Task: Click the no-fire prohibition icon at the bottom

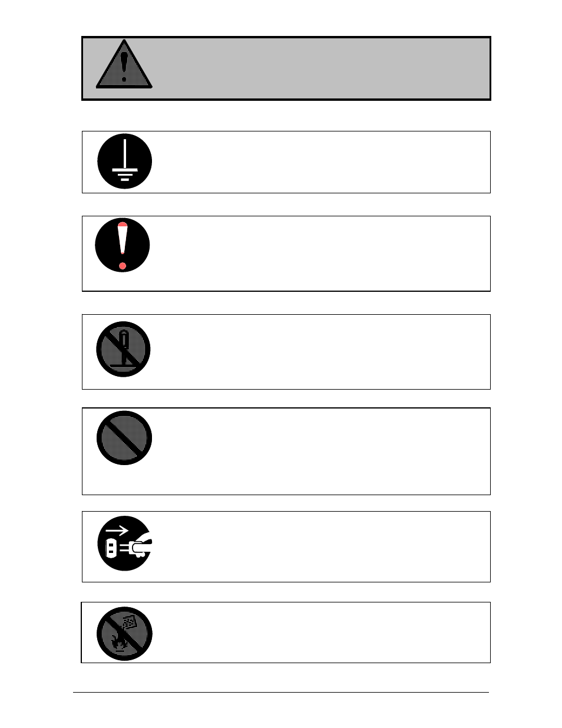Action: pyautogui.click(x=124, y=634)
